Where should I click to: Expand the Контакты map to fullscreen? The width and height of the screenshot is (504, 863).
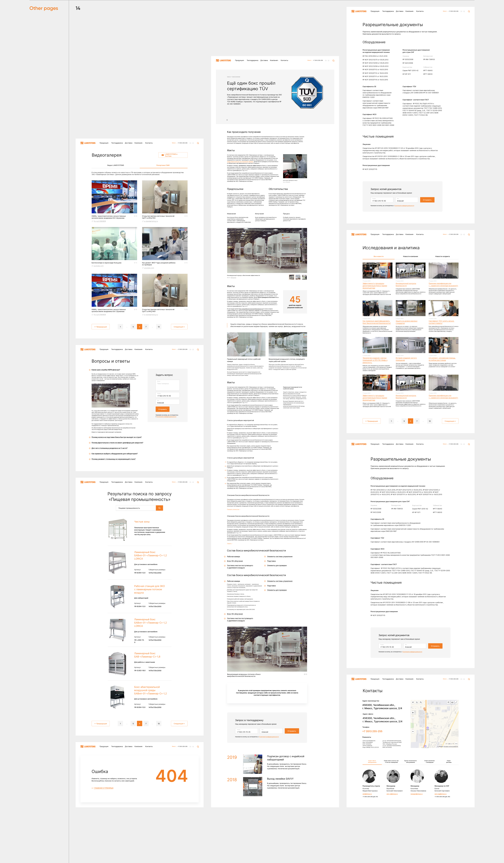pyautogui.click(x=456, y=702)
